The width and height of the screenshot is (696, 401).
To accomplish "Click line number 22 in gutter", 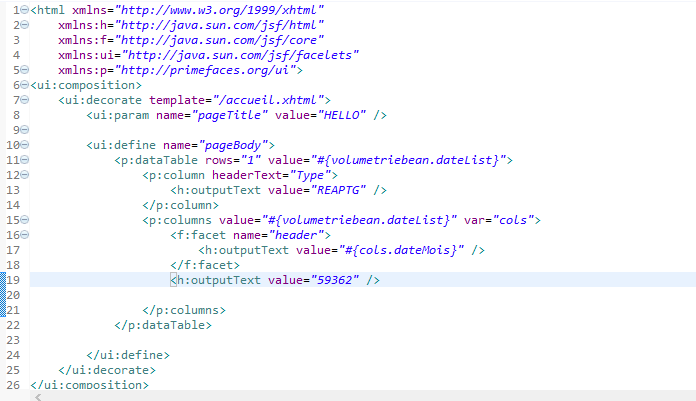I will pyautogui.click(x=13, y=325).
